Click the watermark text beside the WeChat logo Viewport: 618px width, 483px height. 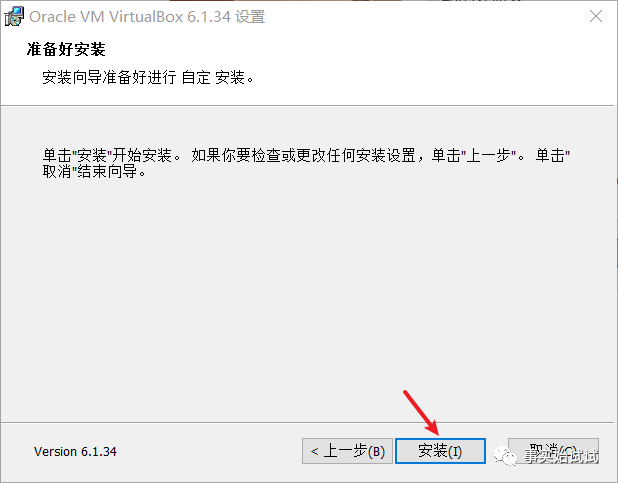point(561,456)
